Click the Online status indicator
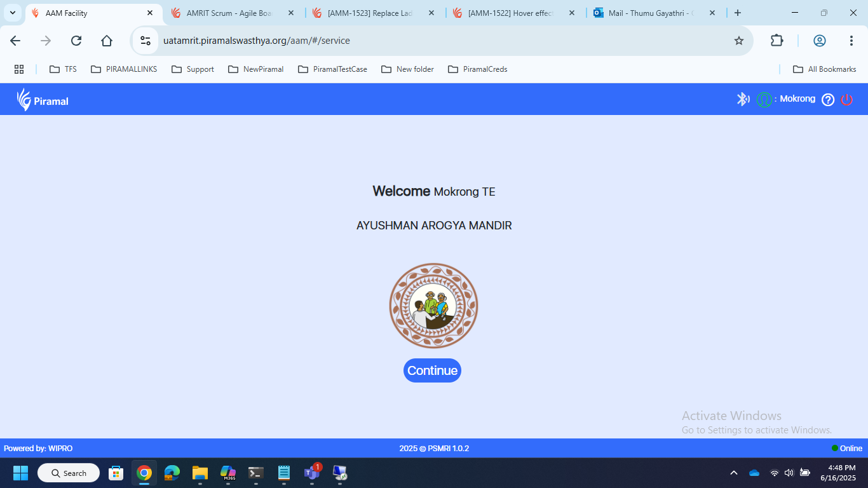The width and height of the screenshot is (868, 488). (x=847, y=449)
